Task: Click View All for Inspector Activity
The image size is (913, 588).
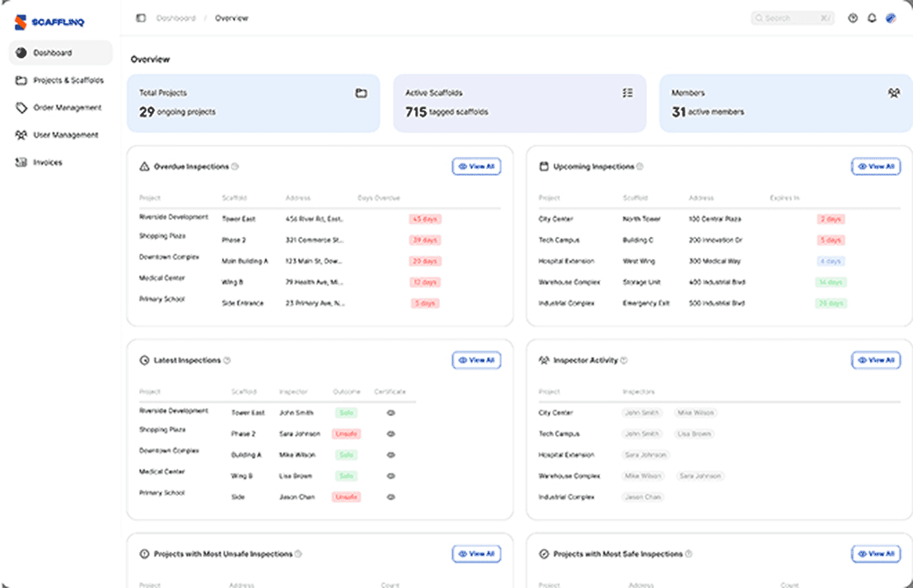Action: coord(876,360)
